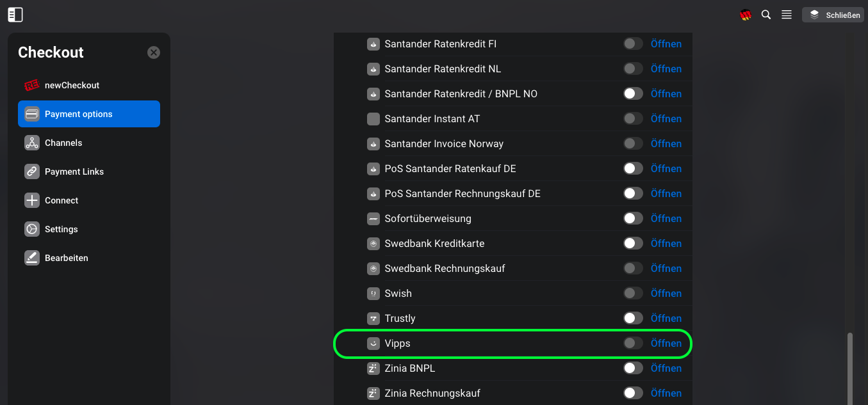Click the Channels icon in sidebar
Viewport: 868px width, 405px height.
(32, 143)
